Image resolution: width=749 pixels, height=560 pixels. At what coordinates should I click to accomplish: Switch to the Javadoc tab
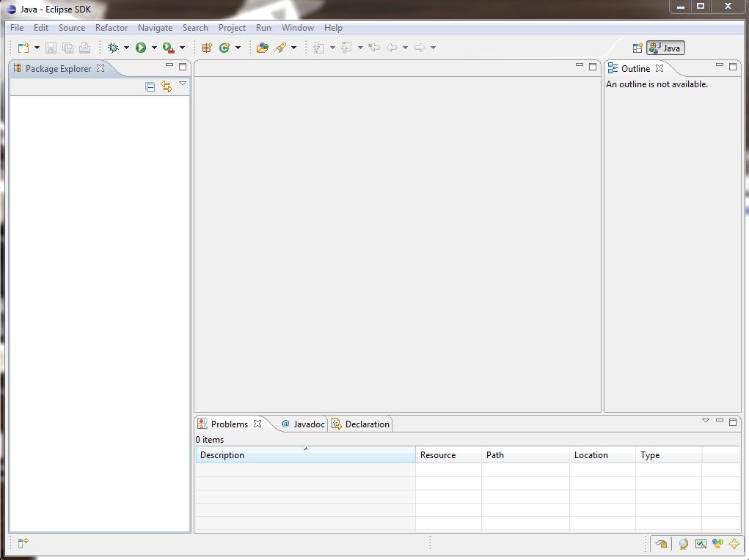click(303, 424)
